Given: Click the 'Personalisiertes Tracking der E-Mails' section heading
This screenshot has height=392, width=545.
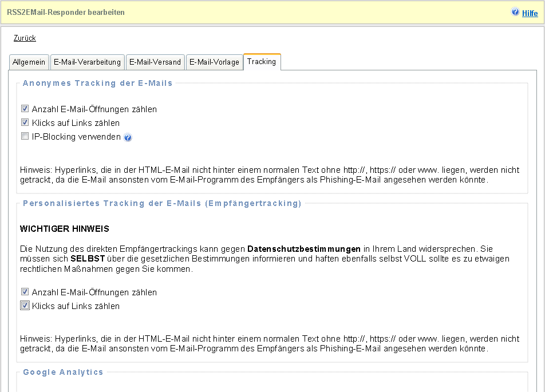Looking at the screenshot, I should [x=161, y=203].
